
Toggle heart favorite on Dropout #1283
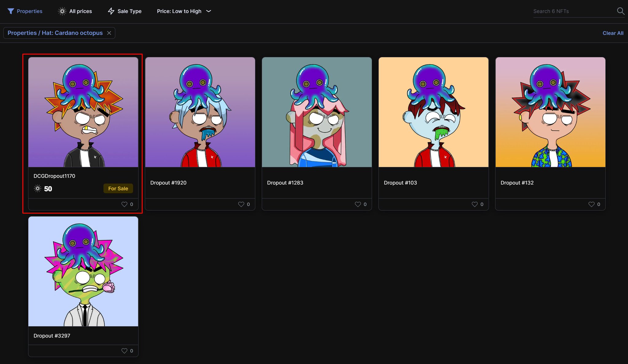[358, 204]
